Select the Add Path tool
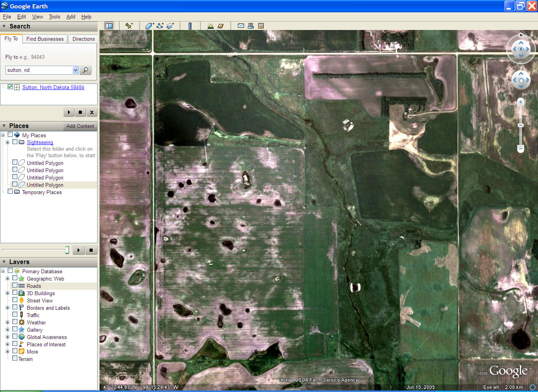 coord(160,26)
